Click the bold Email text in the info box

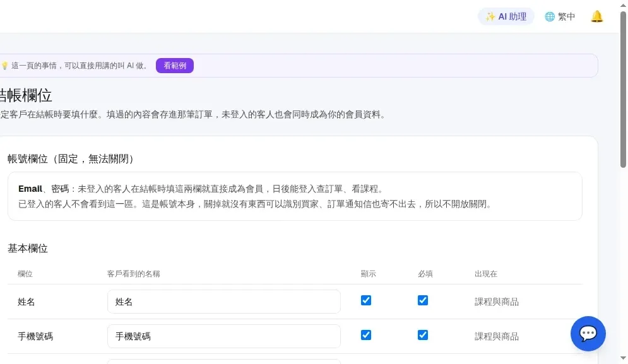coord(30,189)
